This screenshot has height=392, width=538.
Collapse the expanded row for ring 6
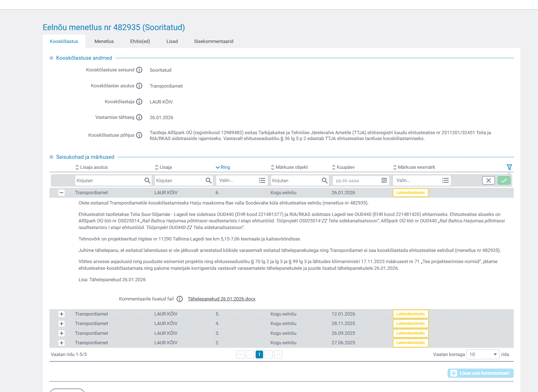tap(61, 193)
